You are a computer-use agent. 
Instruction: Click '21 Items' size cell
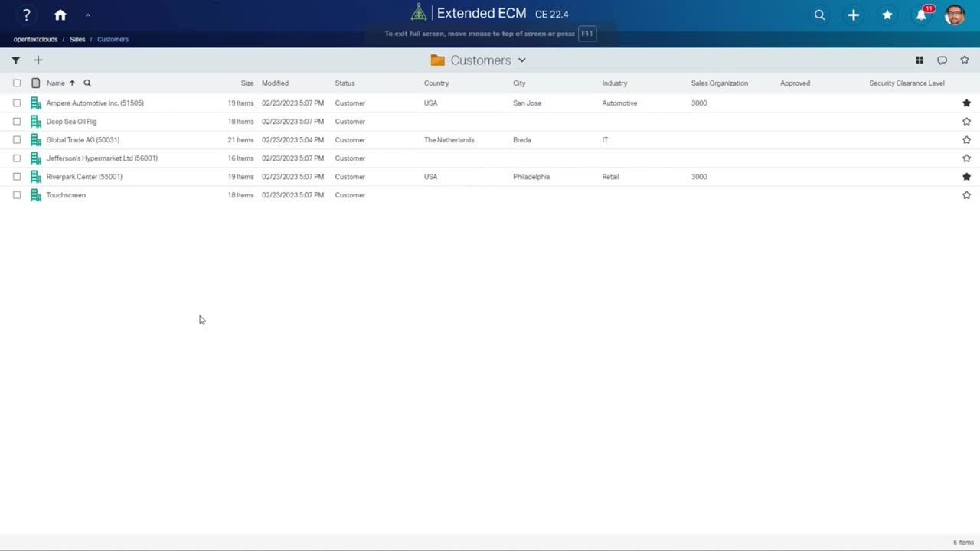240,140
